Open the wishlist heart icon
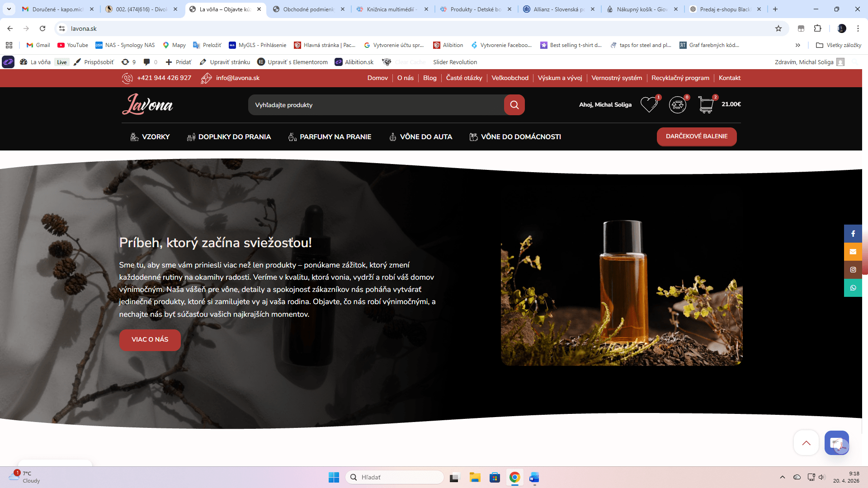The width and height of the screenshot is (868, 488). pyautogui.click(x=649, y=105)
